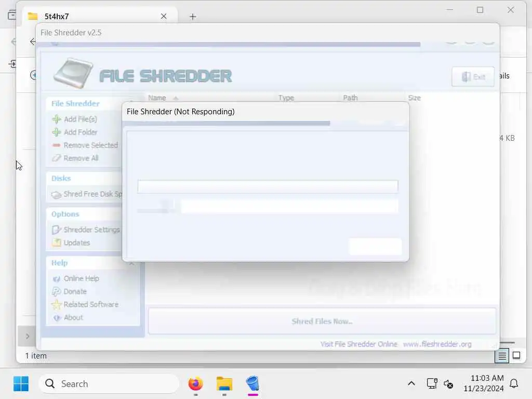Open the www.fileshredder.org link
Image resolution: width=532 pixels, height=399 pixels.
[x=437, y=344]
